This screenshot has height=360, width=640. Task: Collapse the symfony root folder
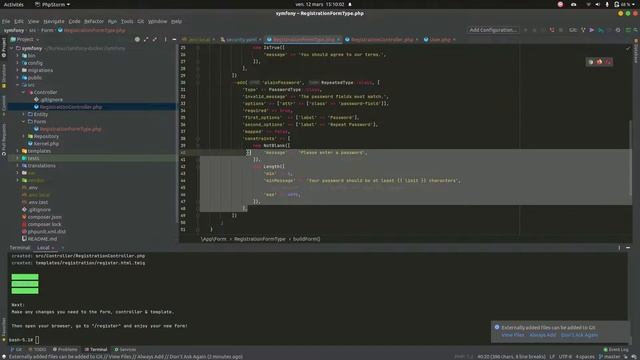(12, 48)
